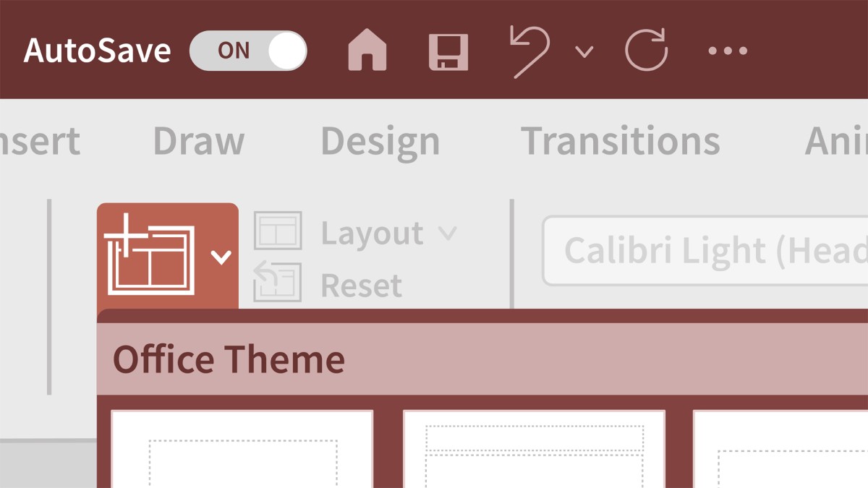Expand the Layout dropdown chevron
Image resolution: width=868 pixels, height=488 pixels.
[448, 233]
